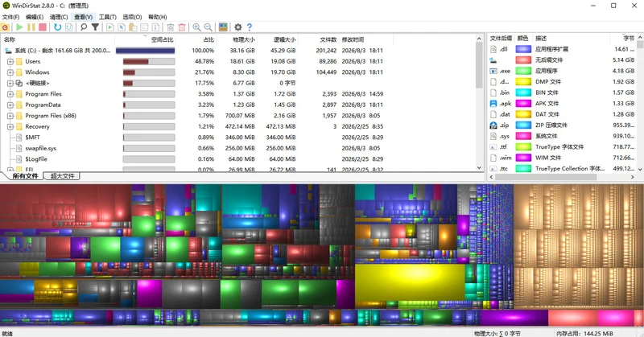
Task: Sort by the 描述 column header
Action: (x=572, y=38)
